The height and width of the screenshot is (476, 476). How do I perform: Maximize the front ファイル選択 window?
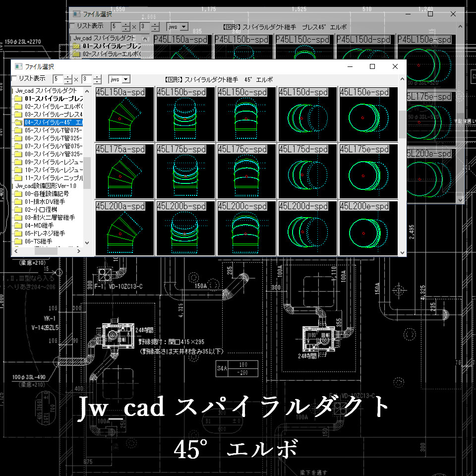coord(372,66)
